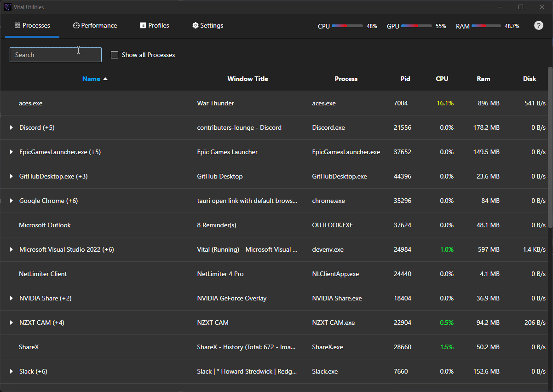Click the NLClientApp.exe process cell

pyautogui.click(x=335, y=274)
